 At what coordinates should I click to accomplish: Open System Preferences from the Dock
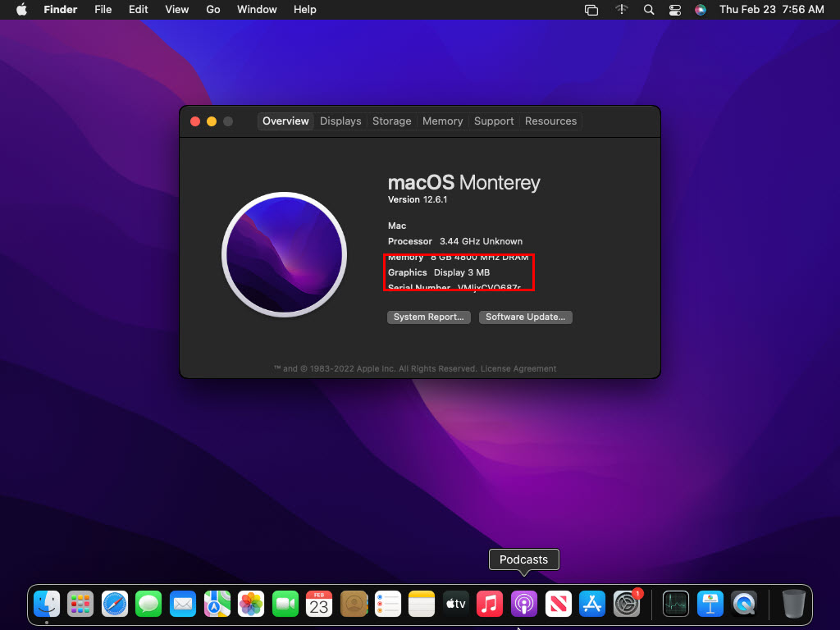tap(627, 605)
